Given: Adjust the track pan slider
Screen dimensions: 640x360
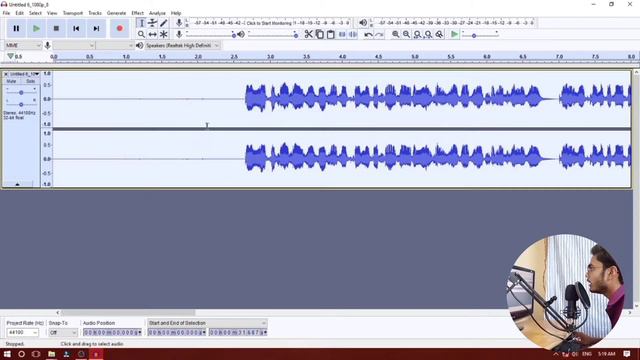Looking at the screenshot, I should [21, 104].
